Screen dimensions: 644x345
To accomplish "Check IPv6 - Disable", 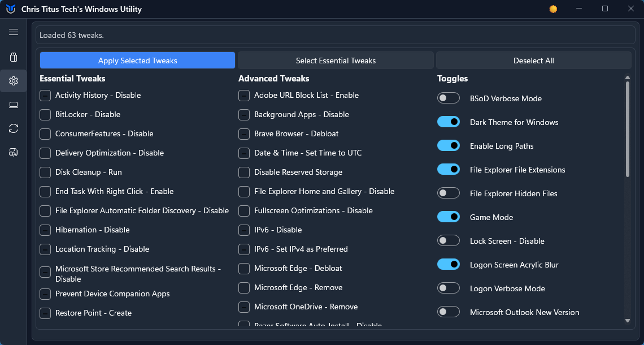I will pyautogui.click(x=244, y=230).
